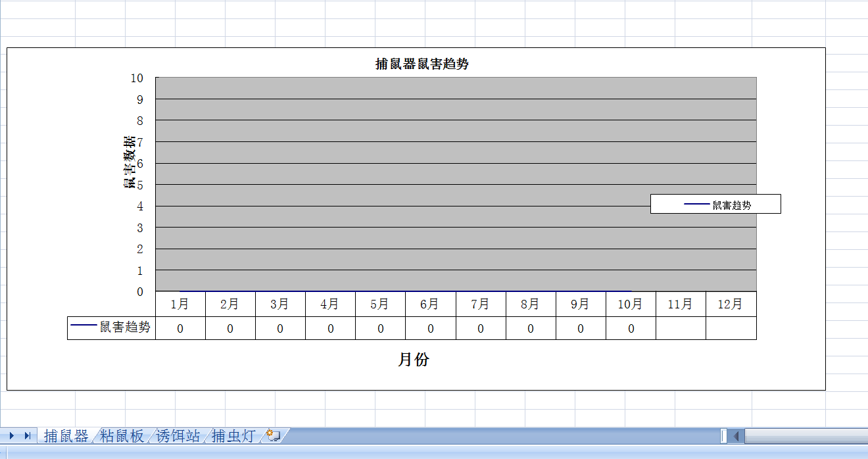Image resolution: width=868 pixels, height=459 pixels.
Task: Select the chart title 捕鼠器鼠害趋势
Action: click(422, 64)
